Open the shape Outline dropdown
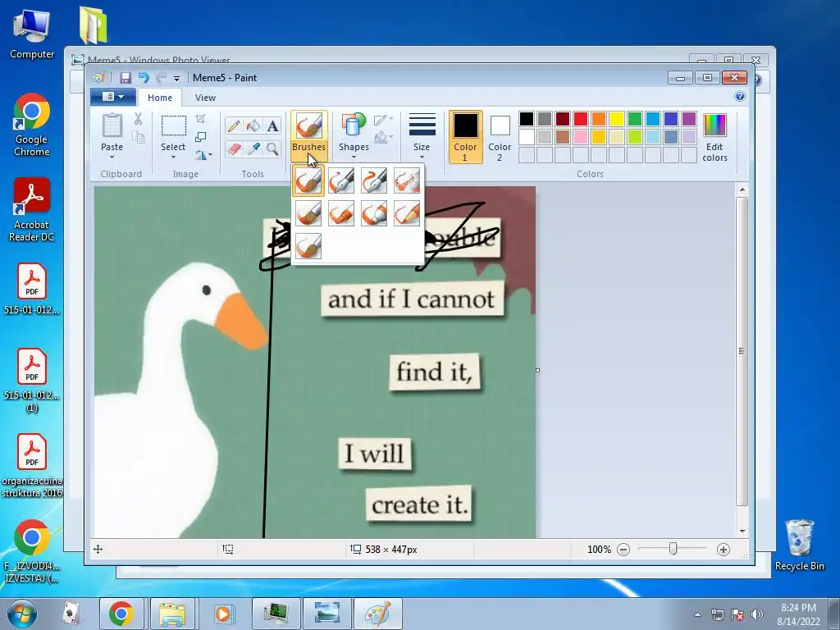The image size is (840, 630). pos(383,120)
